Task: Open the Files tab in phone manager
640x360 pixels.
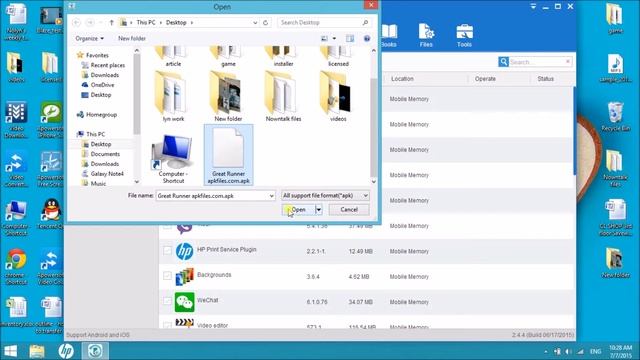Action: pyautogui.click(x=426, y=35)
